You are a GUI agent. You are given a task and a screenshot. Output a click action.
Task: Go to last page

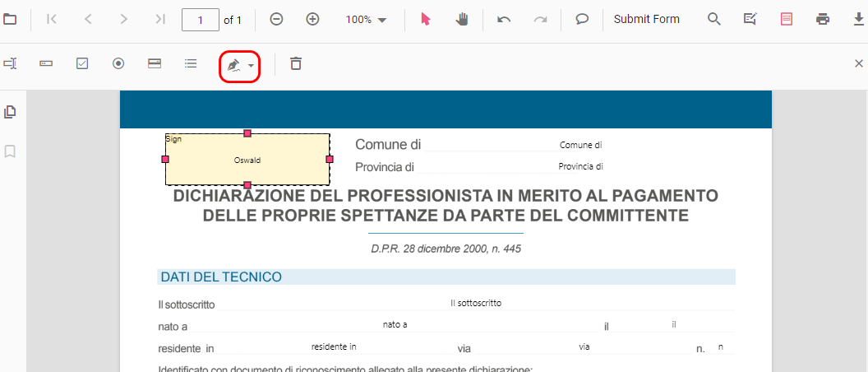click(x=160, y=20)
